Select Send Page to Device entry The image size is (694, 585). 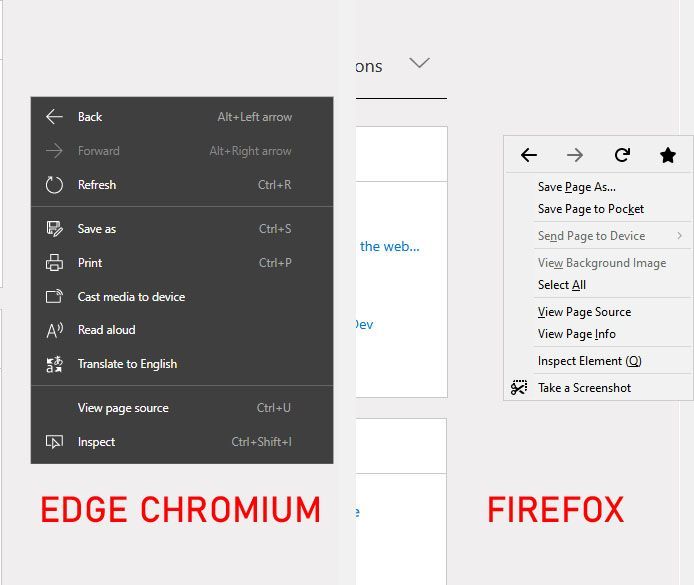(x=598, y=236)
